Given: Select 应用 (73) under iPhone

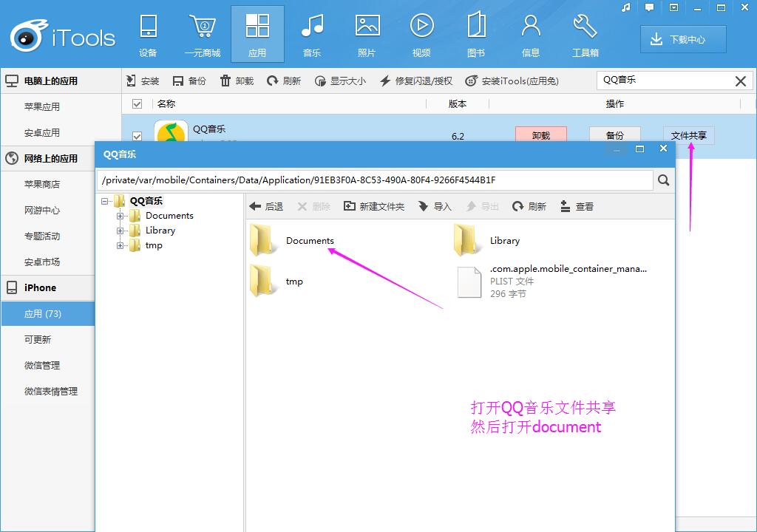Looking at the screenshot, I should point(48,314).
